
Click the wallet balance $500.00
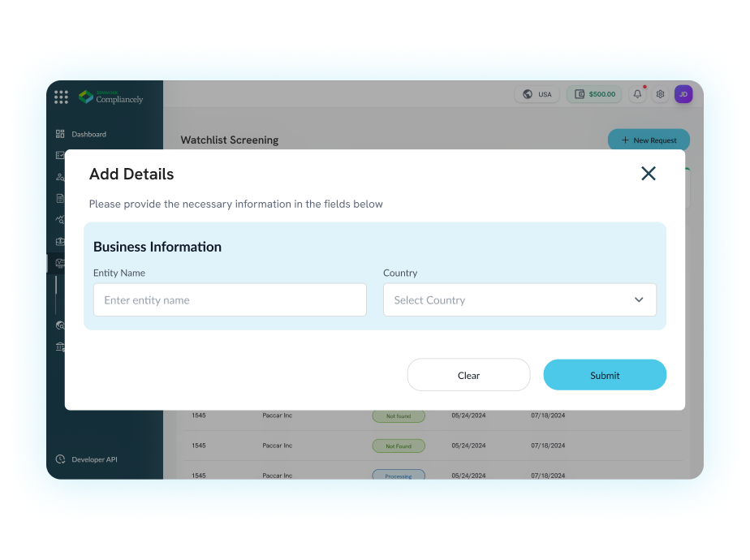[594, 94]
